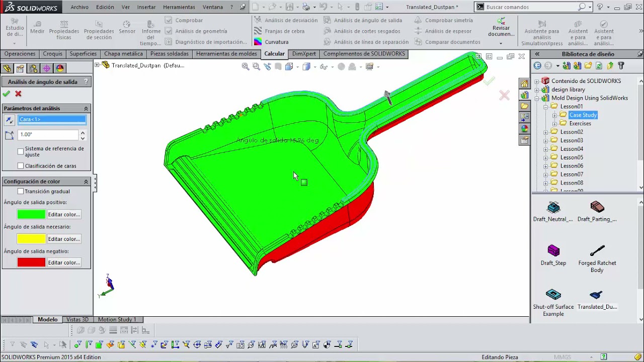
Task: Select Lesson05 folder in library
Action: [x=572, y=157]
